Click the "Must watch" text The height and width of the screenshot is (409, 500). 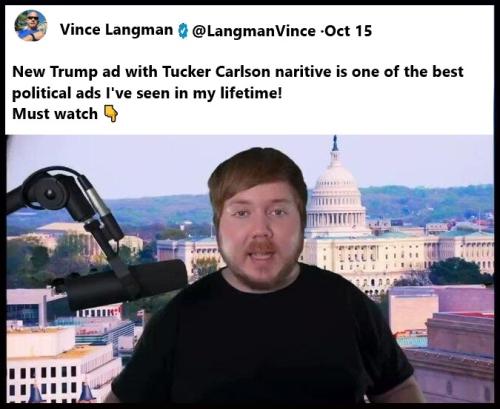tap(55, 114)
